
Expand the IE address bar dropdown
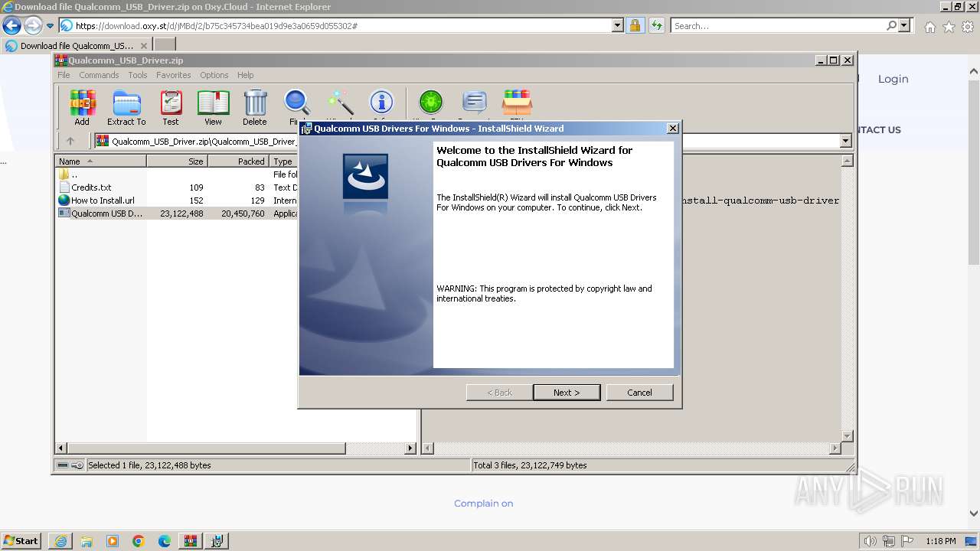618,26
